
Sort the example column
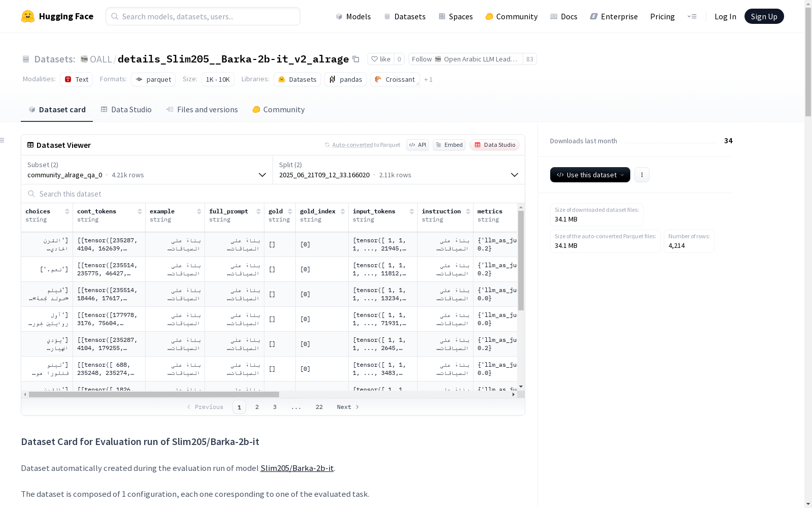tap(199, 211)
